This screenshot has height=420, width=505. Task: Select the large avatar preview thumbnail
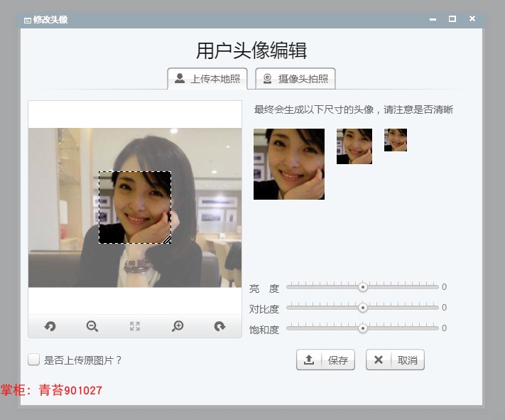point(289,164)
